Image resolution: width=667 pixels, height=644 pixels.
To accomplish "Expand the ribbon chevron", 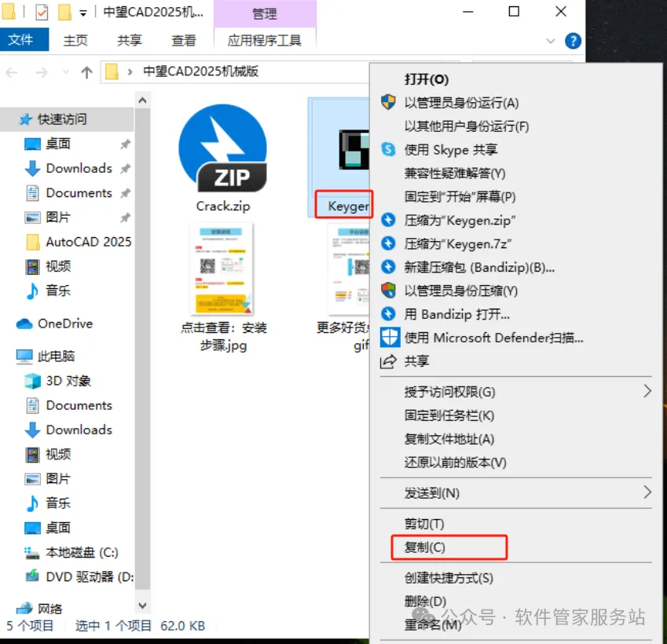I will pyautogui.click(x=551, y=42).
